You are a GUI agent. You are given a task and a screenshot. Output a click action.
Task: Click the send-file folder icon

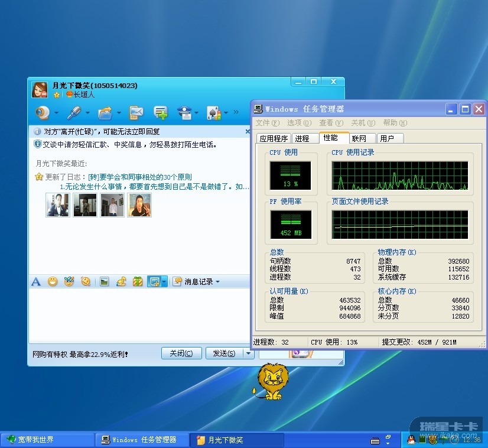pos(105,113)
